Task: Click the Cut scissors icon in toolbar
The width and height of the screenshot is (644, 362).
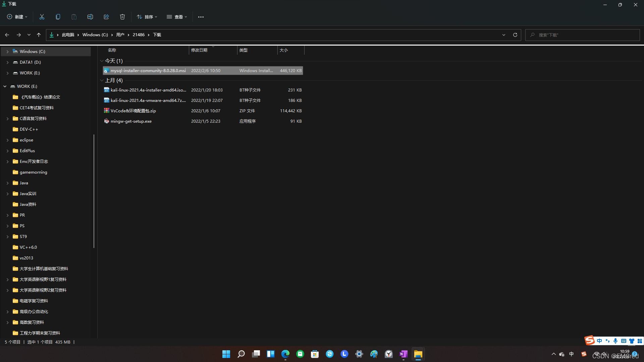Action: point(42,17)
